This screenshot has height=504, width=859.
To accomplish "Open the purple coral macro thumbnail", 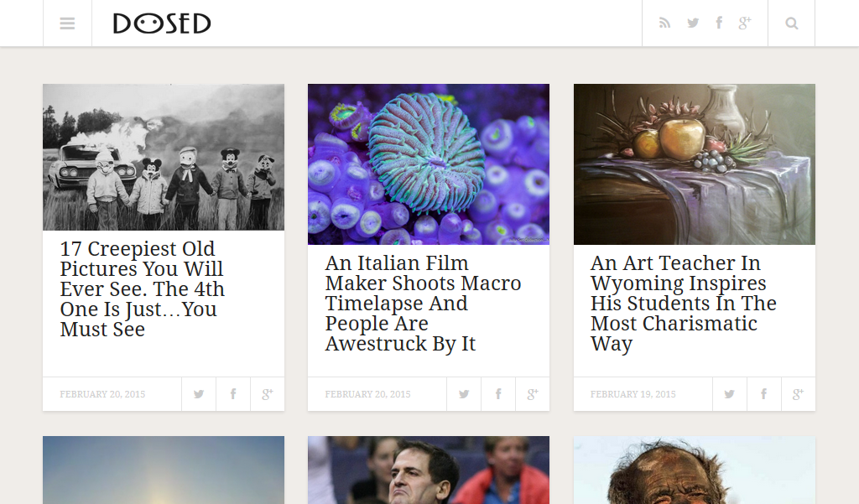I will coord(429,164).
